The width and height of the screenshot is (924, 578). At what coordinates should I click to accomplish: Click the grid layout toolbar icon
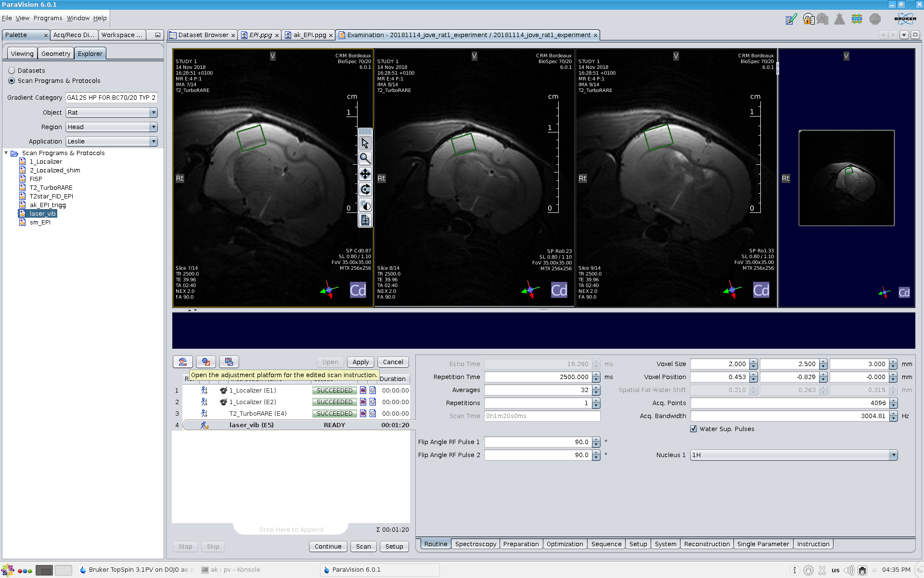[857, 19]
